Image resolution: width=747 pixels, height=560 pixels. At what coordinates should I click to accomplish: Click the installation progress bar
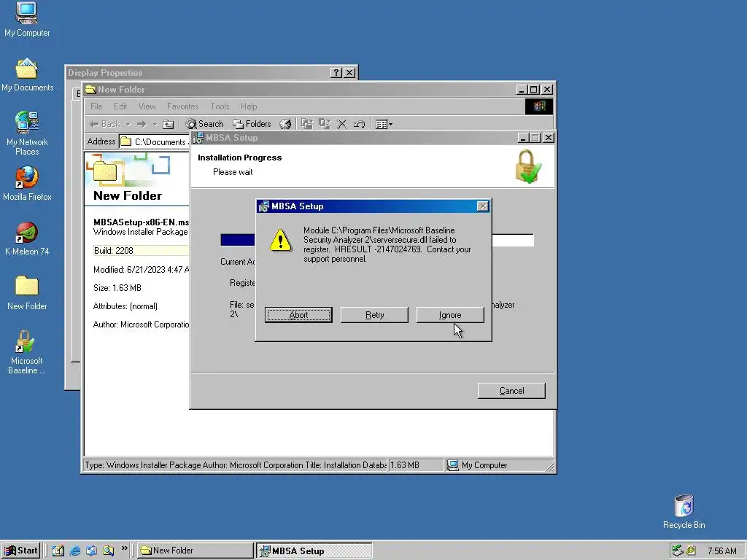[x=377, y=240]
